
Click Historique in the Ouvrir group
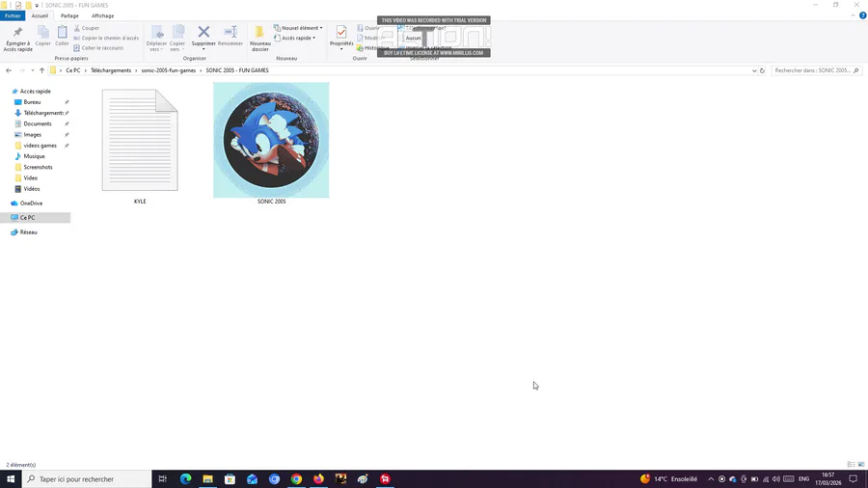[372, 48]
